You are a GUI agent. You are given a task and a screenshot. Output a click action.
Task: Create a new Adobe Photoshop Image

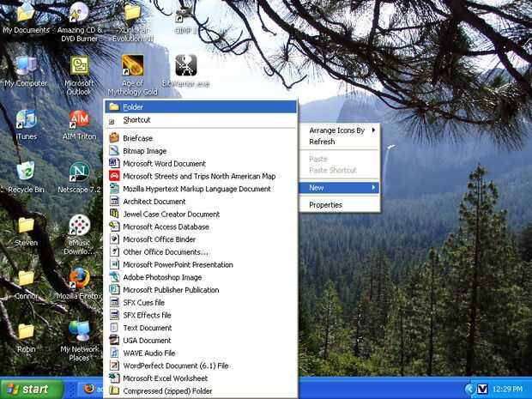201,277
